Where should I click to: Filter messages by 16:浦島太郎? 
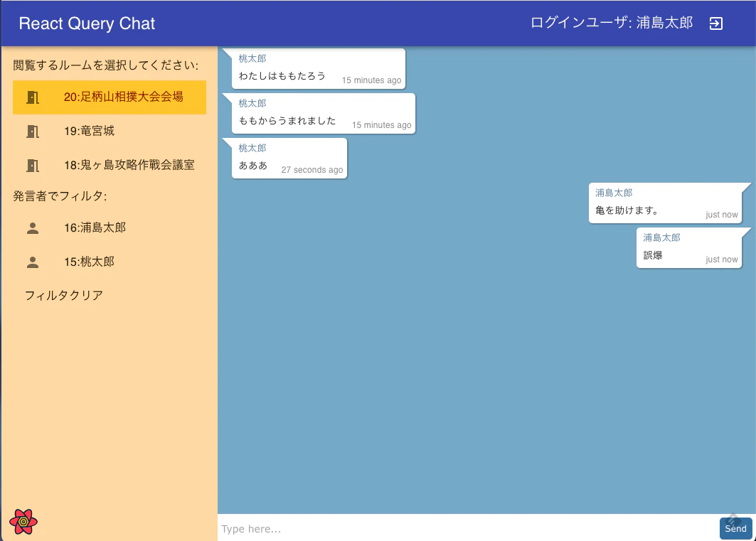tap(110, 228)
